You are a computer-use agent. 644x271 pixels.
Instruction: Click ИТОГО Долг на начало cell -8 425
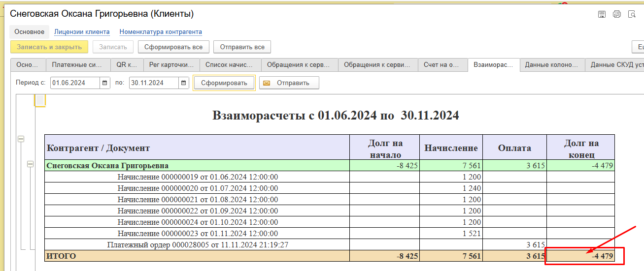385,256
